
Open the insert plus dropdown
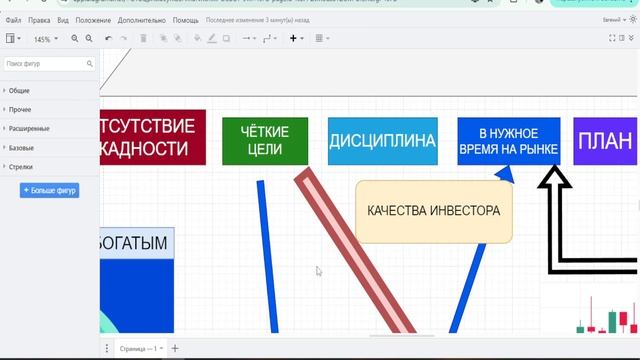(x=297, y=38)
